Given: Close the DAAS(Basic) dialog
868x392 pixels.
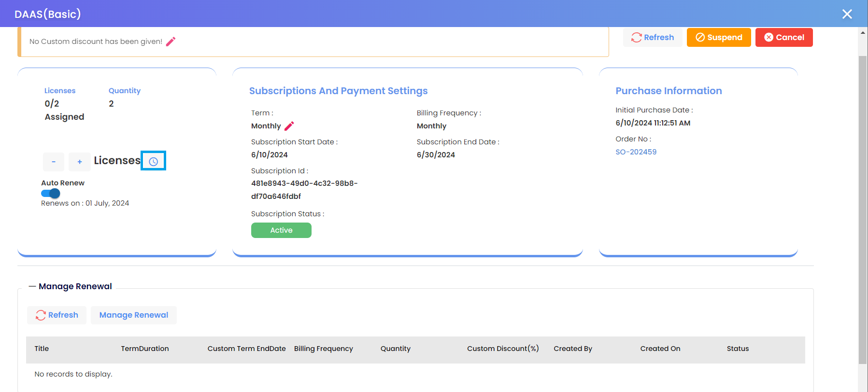Looking at the screenshot, I should 847,14.
